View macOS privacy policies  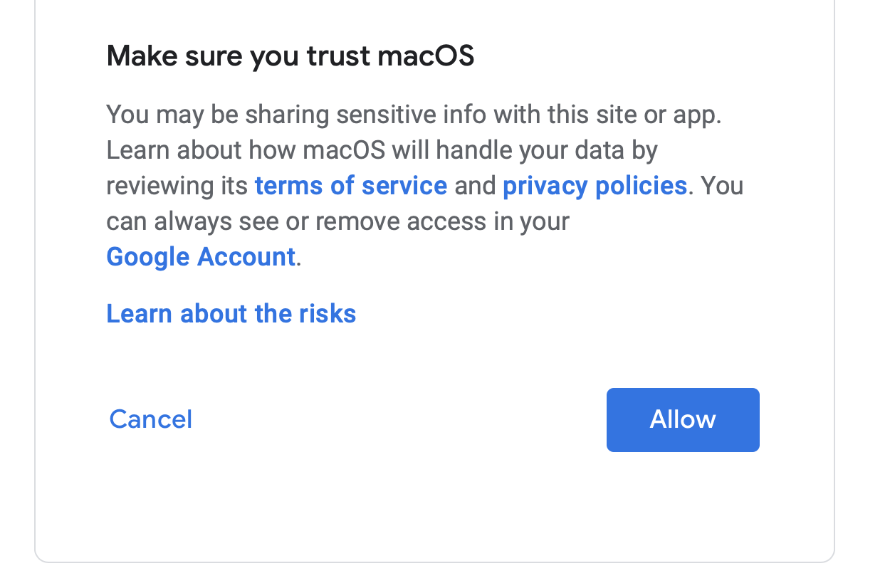(x=595, y=186)
